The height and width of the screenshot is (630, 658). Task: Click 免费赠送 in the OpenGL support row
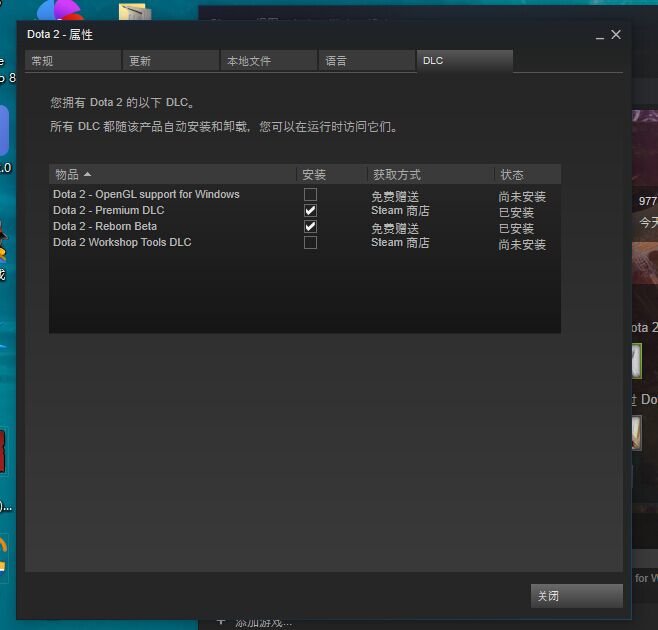pos(395,196)
